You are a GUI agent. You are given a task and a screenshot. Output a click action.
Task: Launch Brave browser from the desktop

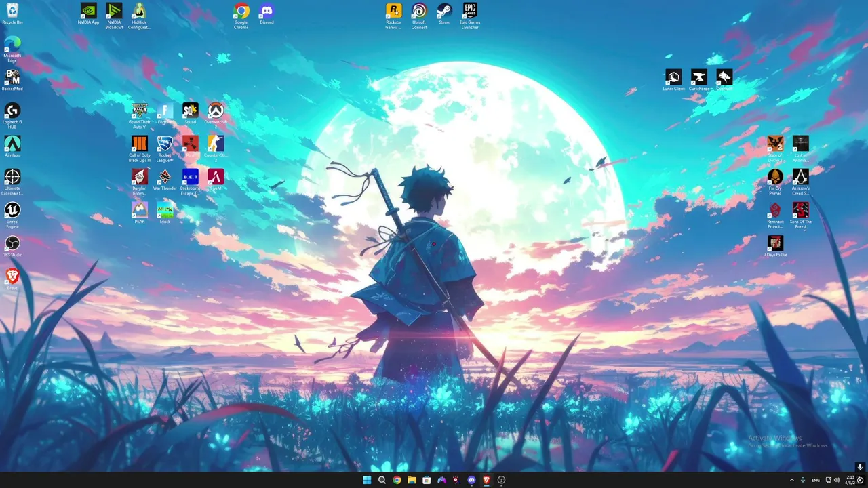point(12,279)
